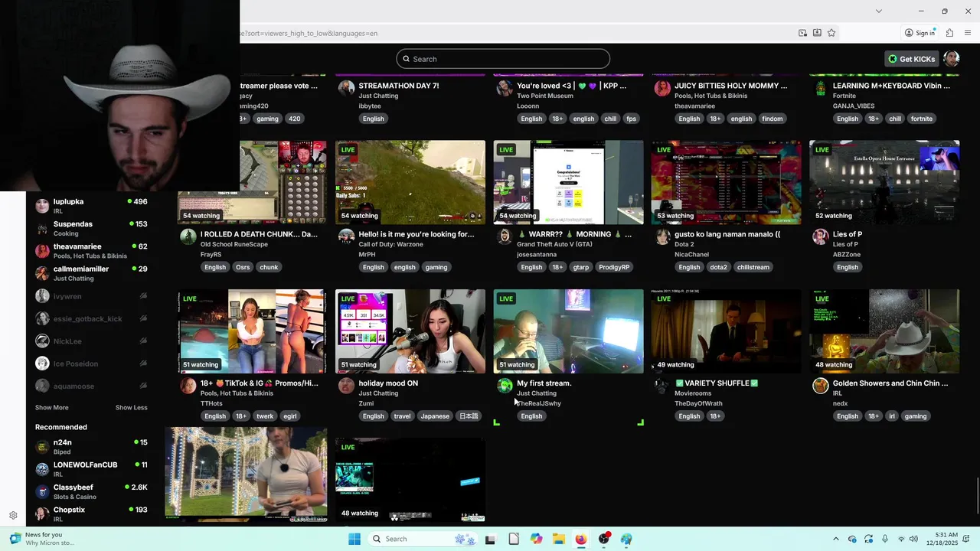Open the Dota 2 stream thumbnail by NicaChanel

coord(727,182)
